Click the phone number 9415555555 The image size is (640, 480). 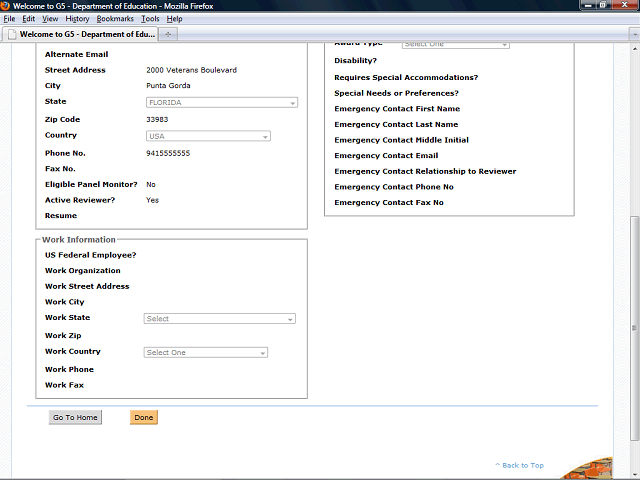click(x=168, y=153)
